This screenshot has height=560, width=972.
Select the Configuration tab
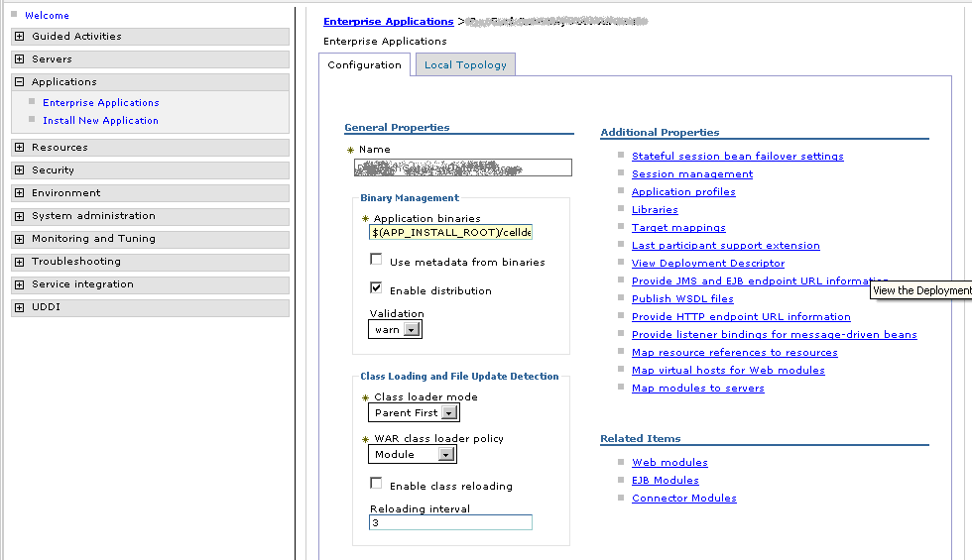pos(364,65)
